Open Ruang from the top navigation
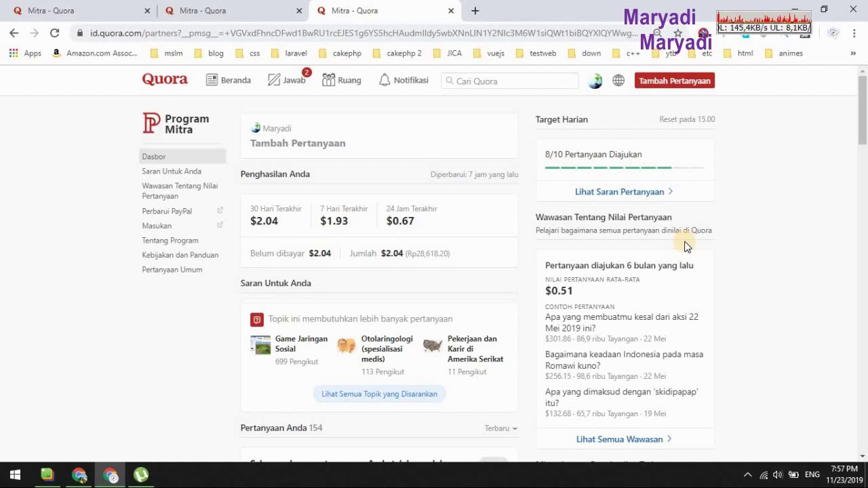This screenshot has width=868, height=488. (342, 79)
